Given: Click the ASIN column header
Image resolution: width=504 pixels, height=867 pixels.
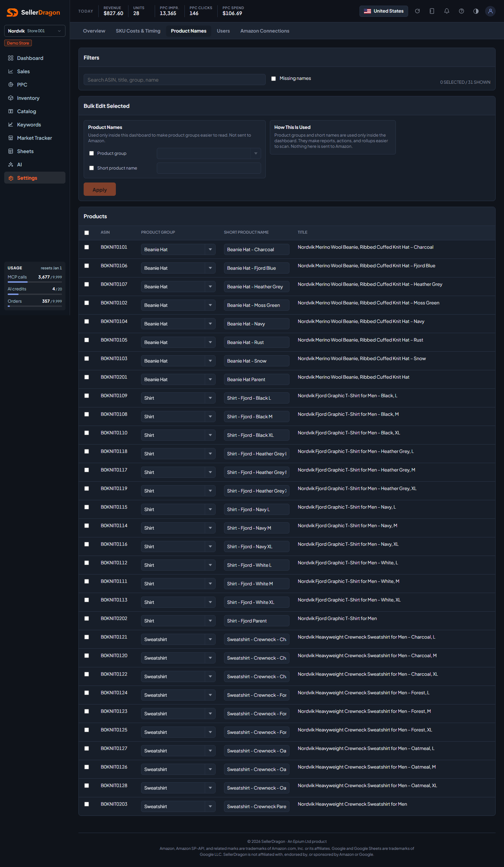Looking at the screenshot, I should click(105, 232).
